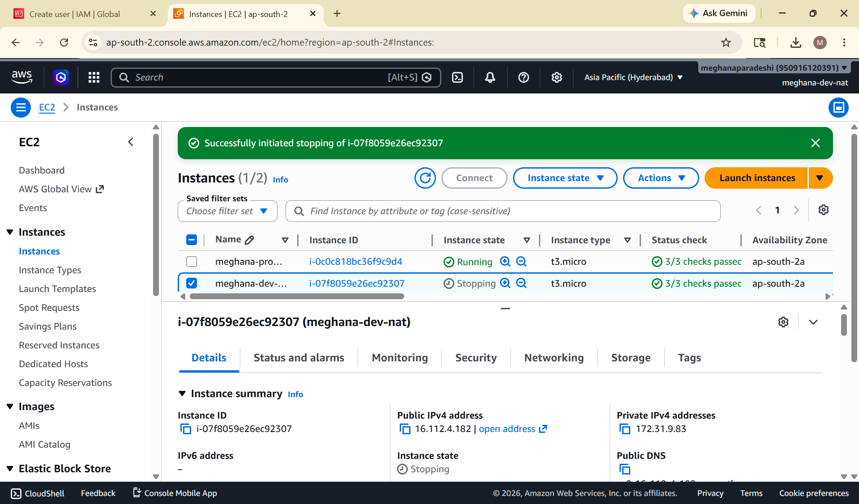
Task: Switch to the Storage tab
Action: tap(631, 358)
